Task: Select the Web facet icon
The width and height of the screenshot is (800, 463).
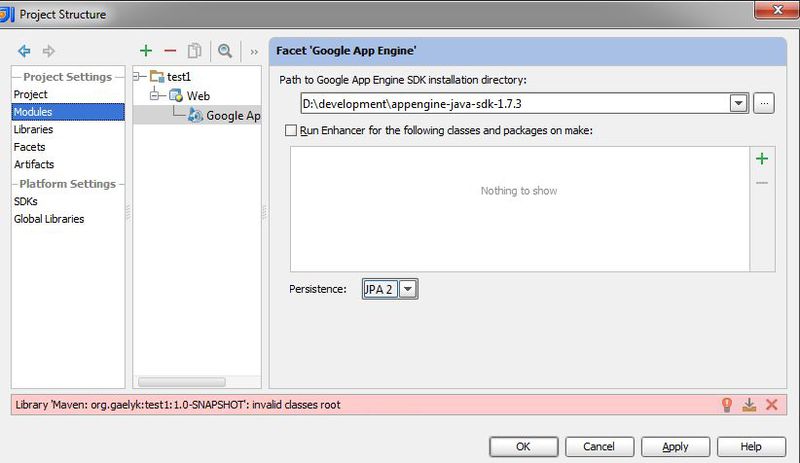Action: (x=176, y=95)
